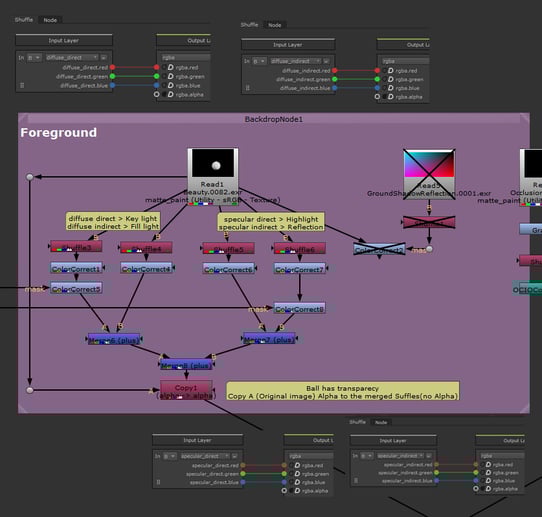Switch to Node tab in diffuse_indirect Shuffle panel
The height and width of the screenshot is (517, 542).
click(x=274, y=25)
